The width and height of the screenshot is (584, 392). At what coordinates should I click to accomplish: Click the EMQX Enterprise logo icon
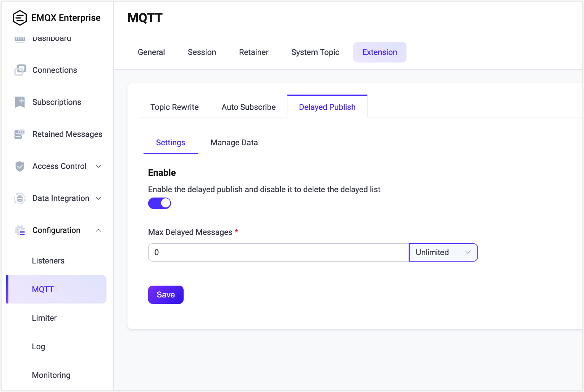pyautogui.click(x=19, y=18)
